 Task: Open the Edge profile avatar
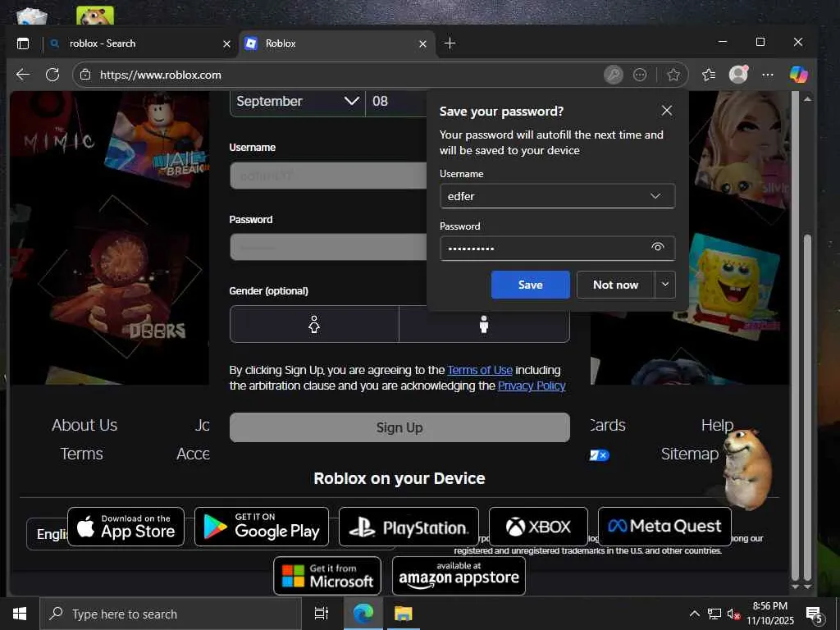click(739, 75)
